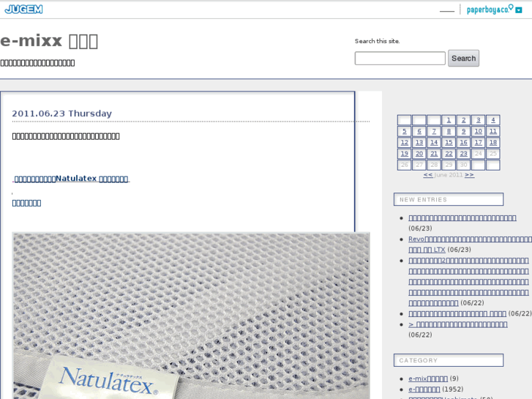Click the CATEGORY heading
Image resolution: width=532 pixels, height=399 pixels.
(449, 360)
